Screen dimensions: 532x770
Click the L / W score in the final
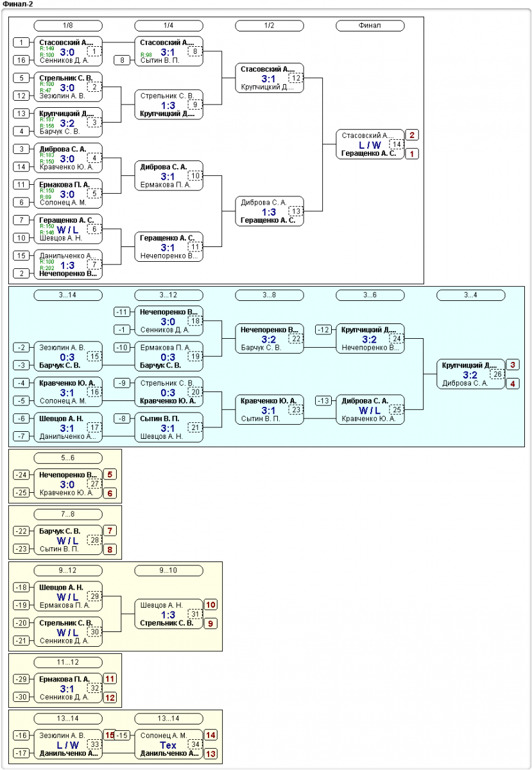370,145
